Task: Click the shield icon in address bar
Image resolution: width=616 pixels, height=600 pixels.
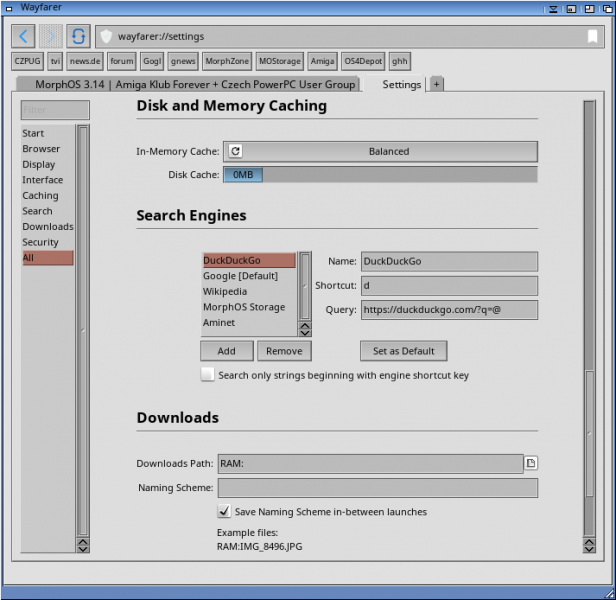Action: pos(106,37)
